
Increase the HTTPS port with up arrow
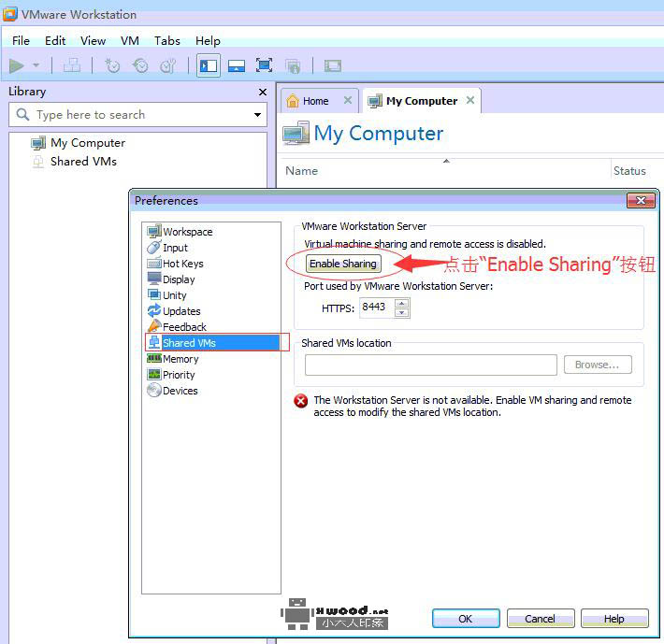401,303
